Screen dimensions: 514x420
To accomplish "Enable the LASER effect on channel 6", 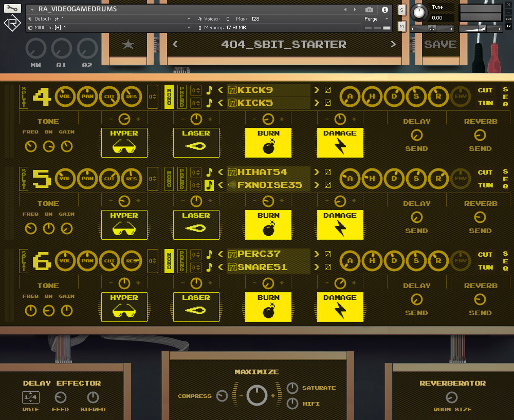I will click(196, 307).
